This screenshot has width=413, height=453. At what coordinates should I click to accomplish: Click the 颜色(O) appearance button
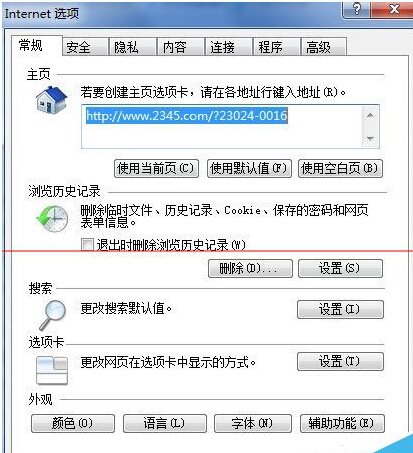click(73, 424)
